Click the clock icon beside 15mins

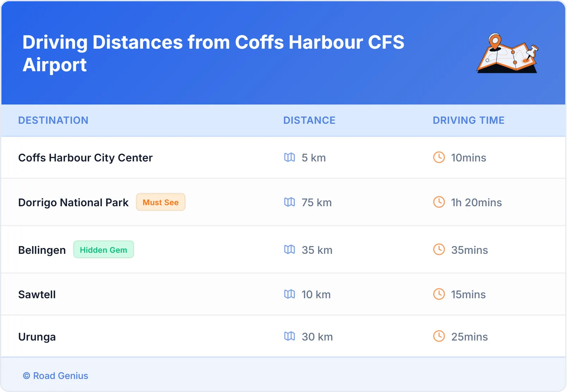439,294
